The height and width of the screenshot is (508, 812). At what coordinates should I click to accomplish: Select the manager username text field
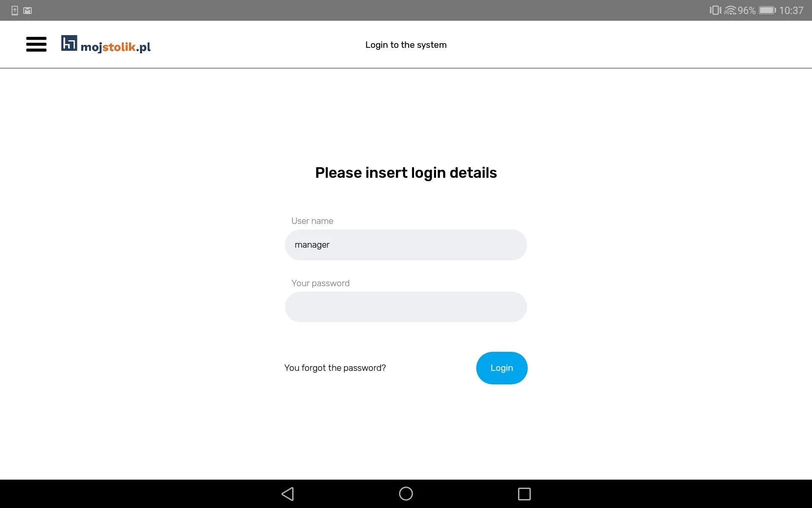coord(406,245)
